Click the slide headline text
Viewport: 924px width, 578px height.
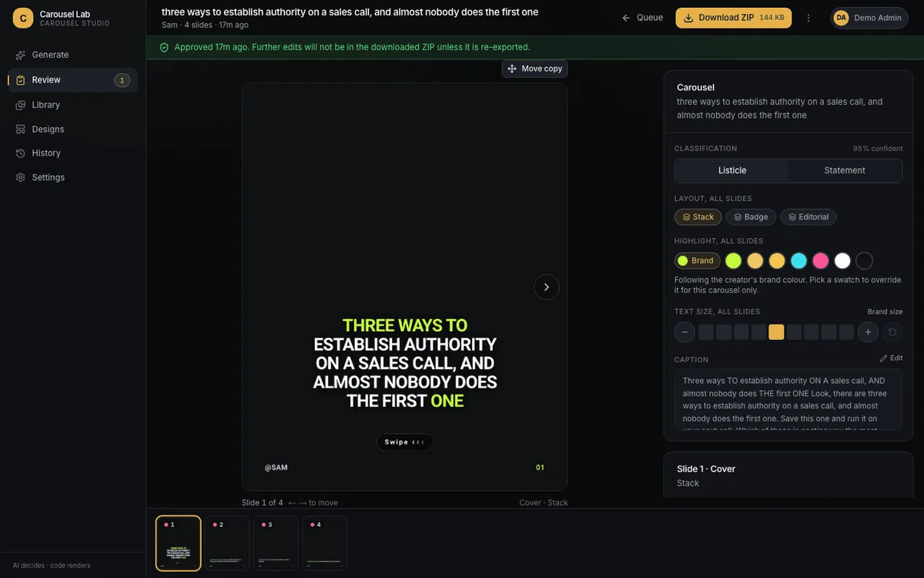click(405, 363)
